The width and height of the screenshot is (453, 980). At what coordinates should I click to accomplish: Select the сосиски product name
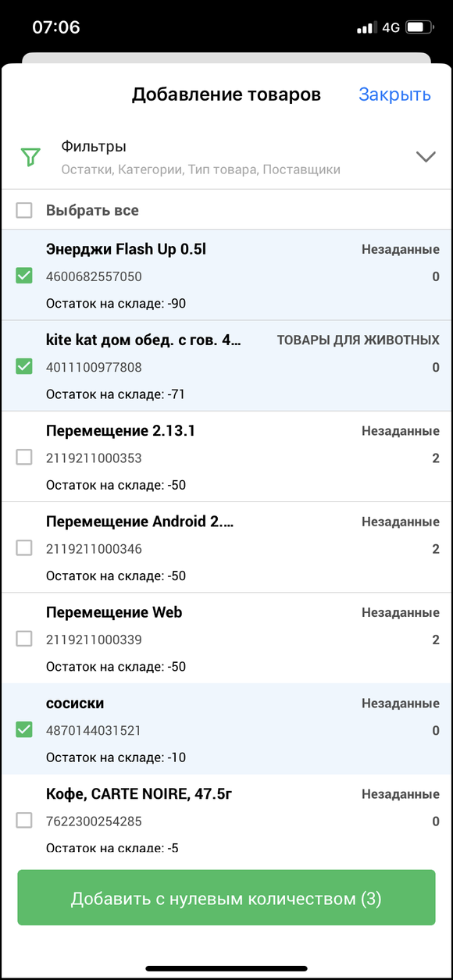[75, 704]
